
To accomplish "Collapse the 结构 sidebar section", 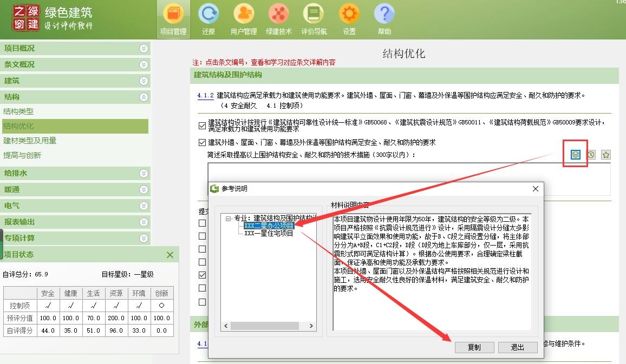I will (144, 97).
